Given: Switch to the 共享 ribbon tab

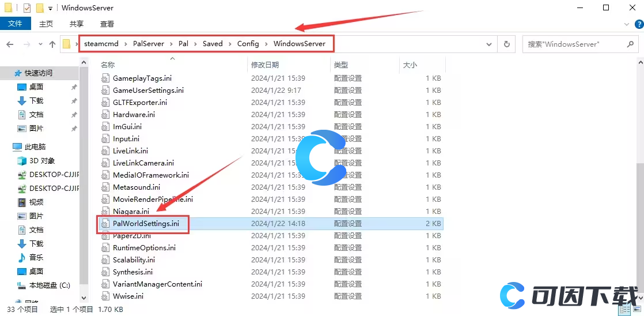Looking at the screenshot, I should (x=77, y=24).
